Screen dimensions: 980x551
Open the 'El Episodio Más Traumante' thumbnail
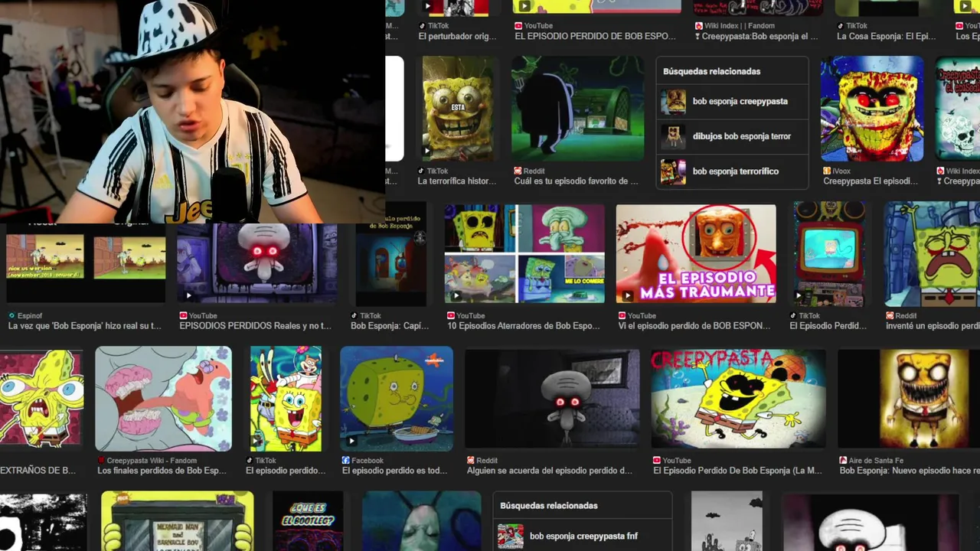coord(696,254)
